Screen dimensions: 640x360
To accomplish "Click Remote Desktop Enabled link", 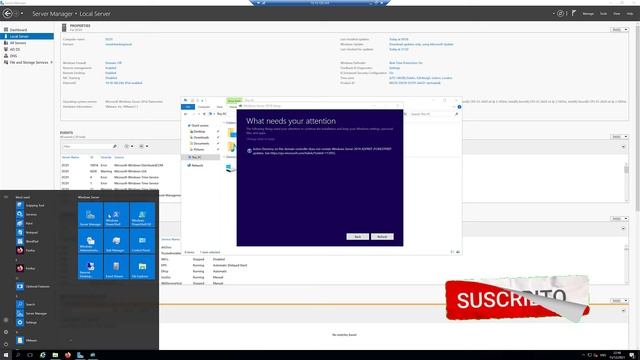I will tap(111, 73).
